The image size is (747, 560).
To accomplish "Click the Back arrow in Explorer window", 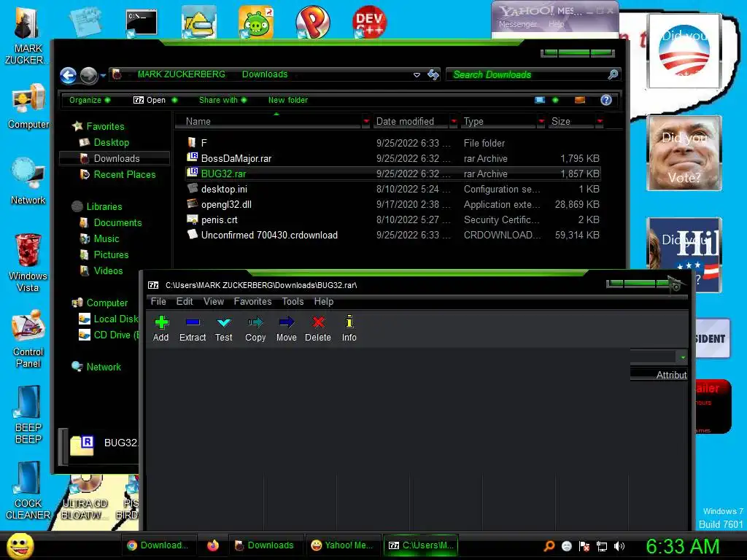I will pyautogui.click(x=68, y=75).
